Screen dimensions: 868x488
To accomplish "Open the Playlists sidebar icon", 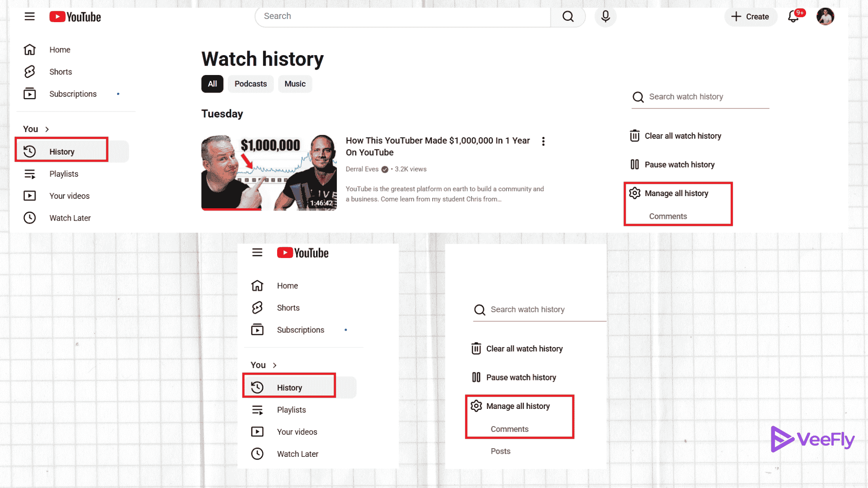I will [29, 174].
